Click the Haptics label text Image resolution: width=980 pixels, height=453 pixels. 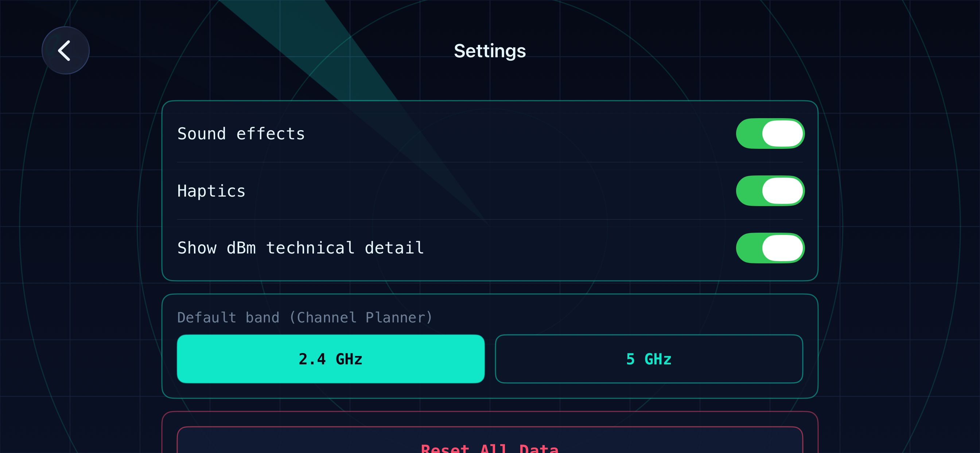click(211, 191)
